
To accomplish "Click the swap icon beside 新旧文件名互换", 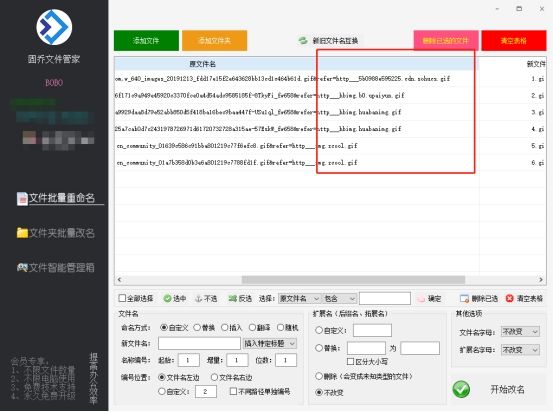I will coord(303,41).
